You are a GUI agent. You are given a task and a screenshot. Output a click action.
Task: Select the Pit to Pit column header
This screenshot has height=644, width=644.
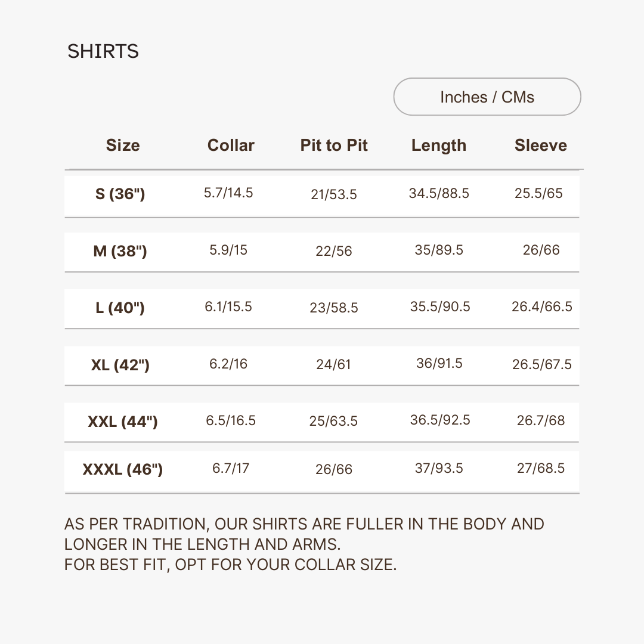pyautogui.click(x=334, y=145)
